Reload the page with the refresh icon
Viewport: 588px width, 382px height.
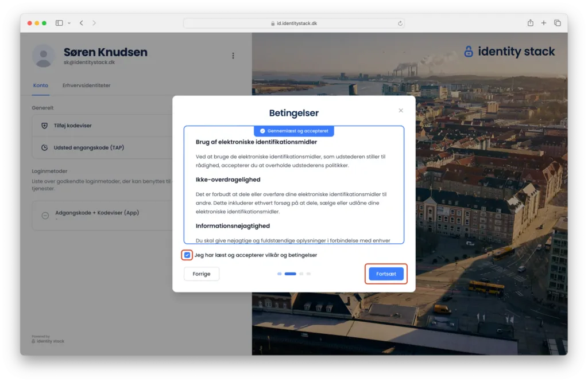[x=400, y=23]
